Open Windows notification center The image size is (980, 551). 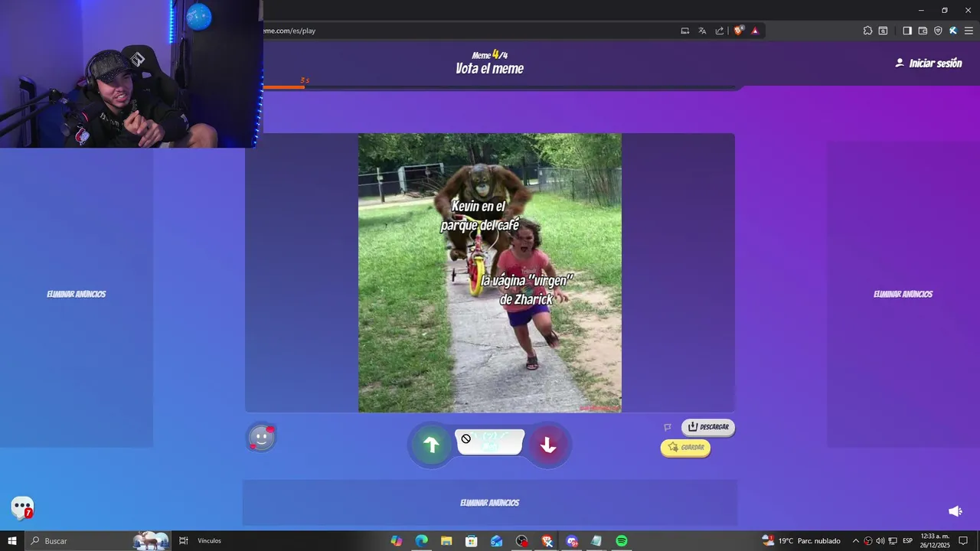[x=964, y=541]
